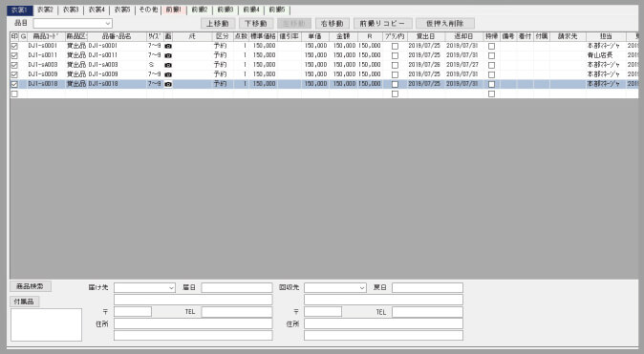
Task: Tick the print checkbox in the empty last row
Action: tap(14, 94)
